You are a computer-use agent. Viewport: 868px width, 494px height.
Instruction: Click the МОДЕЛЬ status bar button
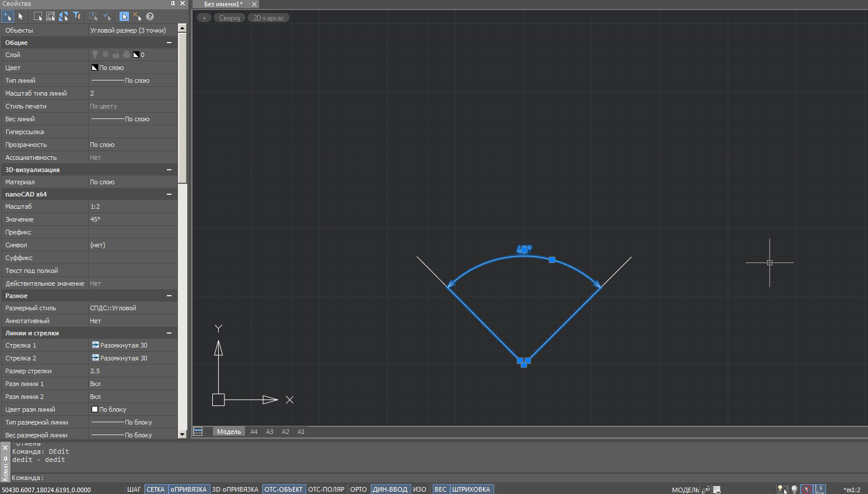(685, 490)
